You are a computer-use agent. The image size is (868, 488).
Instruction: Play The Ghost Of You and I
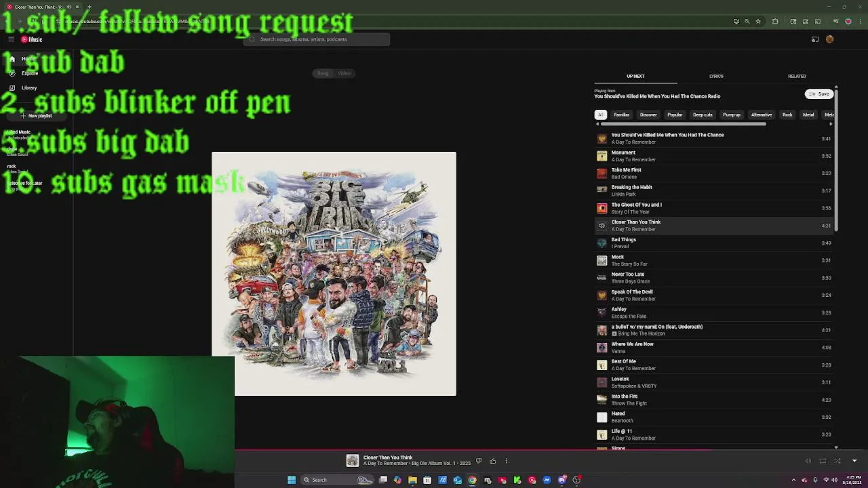[713, 208]
